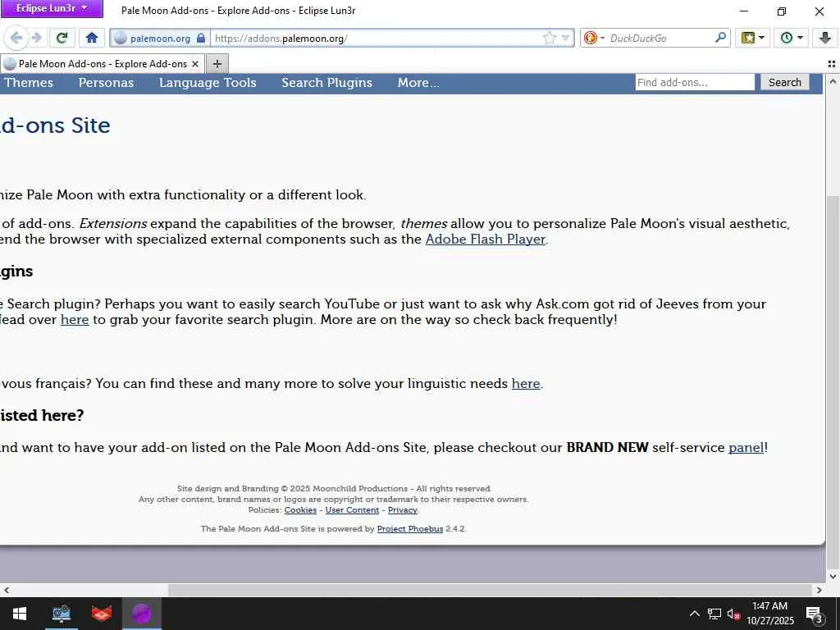Screen dimensions: 840x630
Task: Open the Search Plugins menu item
Action: pos(326,83)
